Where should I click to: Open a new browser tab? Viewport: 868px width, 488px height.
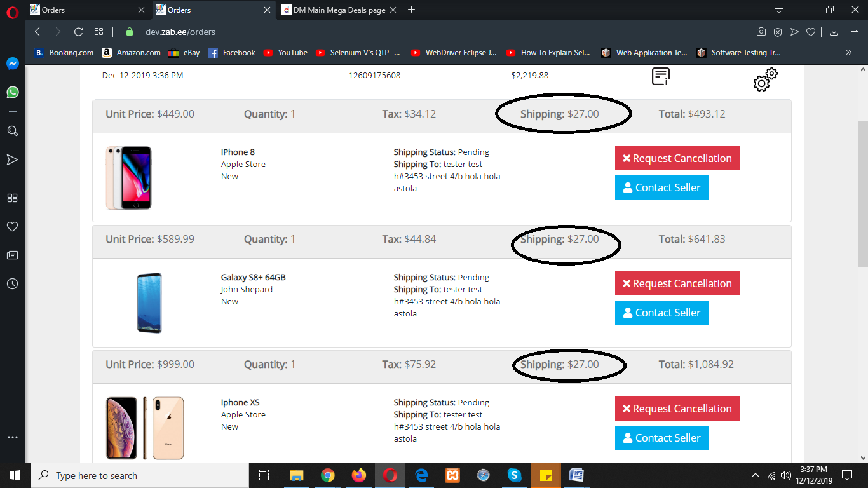412,10
